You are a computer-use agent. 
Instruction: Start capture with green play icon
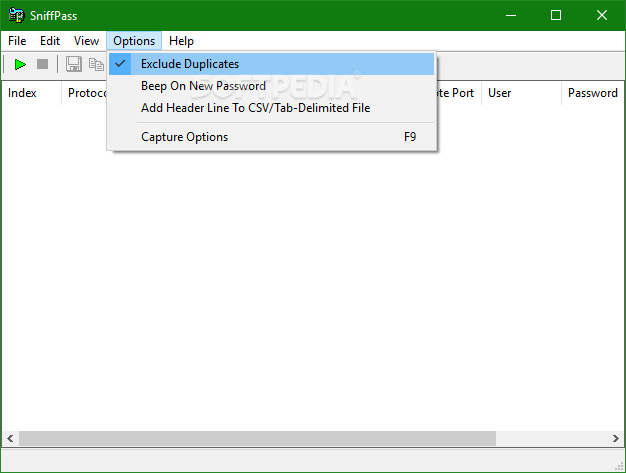click(x=20, y=64)
